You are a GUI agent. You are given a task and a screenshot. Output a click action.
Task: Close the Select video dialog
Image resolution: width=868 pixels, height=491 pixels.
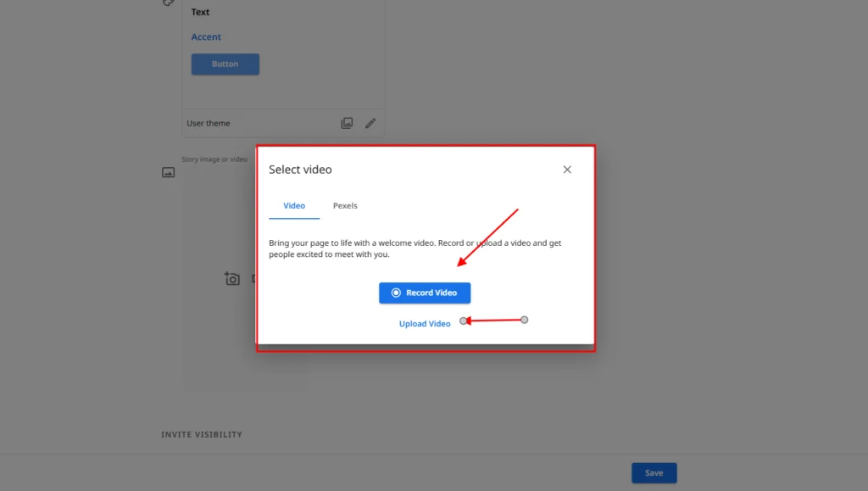[567, 170]
